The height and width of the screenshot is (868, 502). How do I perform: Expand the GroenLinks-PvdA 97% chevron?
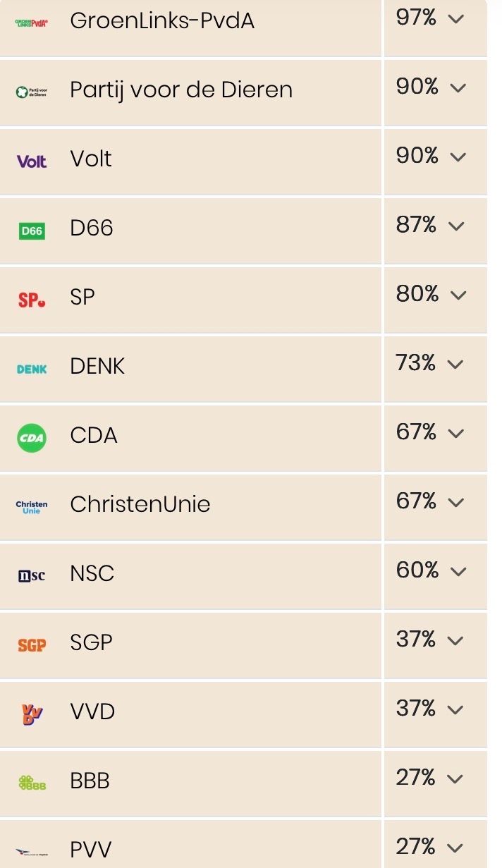pyautogui.click(x=457, y=19)
